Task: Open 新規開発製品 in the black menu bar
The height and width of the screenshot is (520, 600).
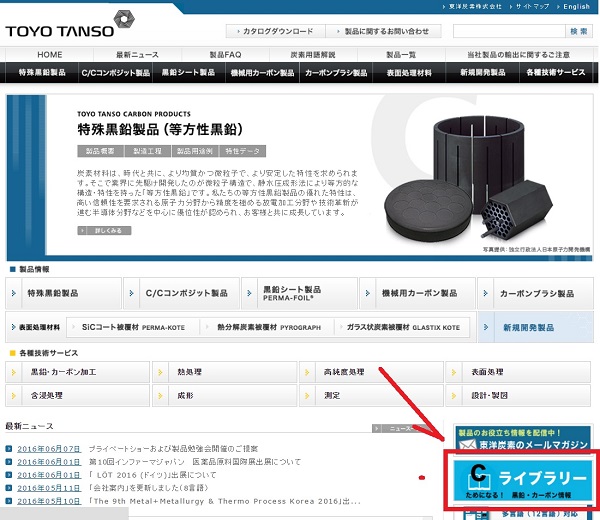Action: click(483, 72)
